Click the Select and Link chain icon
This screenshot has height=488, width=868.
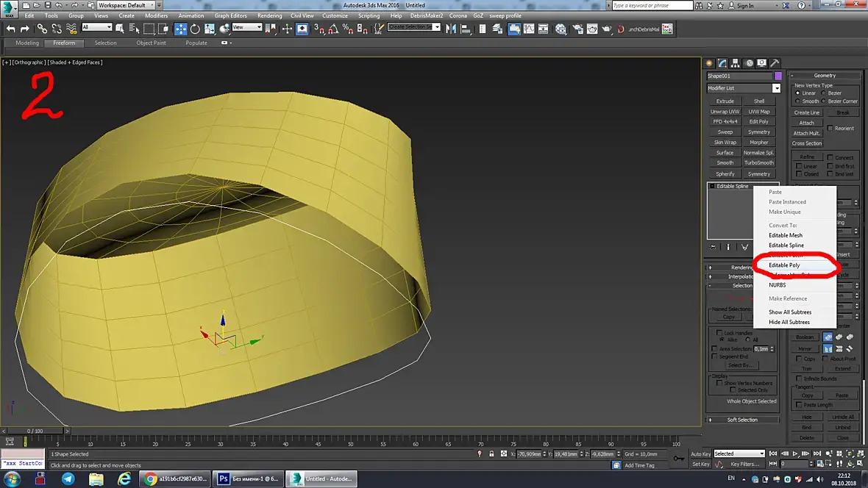[x=42, y=29]
